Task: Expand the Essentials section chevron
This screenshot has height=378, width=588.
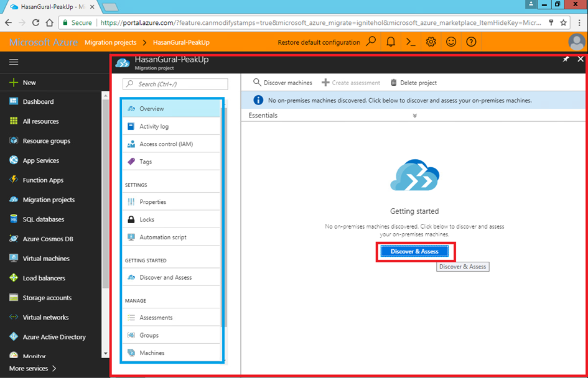Action: tap(415, 116)
